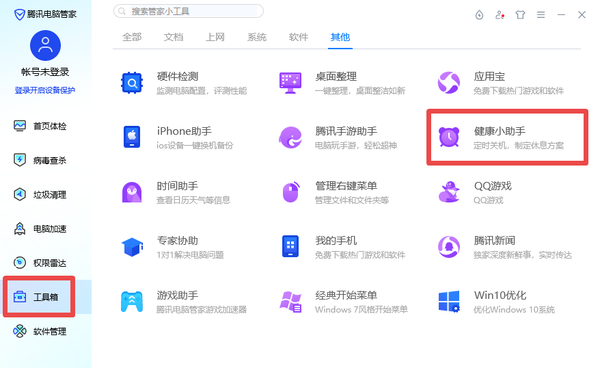Open the 健康小助手 alarm clock icon
This screenshot has height=368, width=600.
448,137
